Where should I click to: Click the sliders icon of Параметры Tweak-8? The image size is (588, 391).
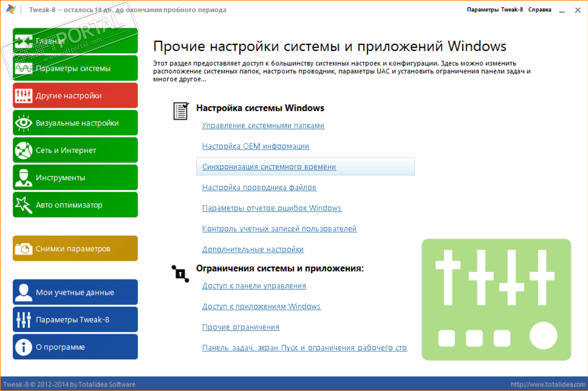coord(23,320)
